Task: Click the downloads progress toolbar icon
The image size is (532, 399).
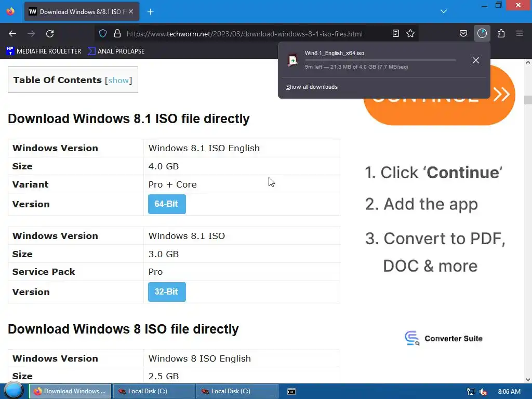Action: [x=482, y=33]
